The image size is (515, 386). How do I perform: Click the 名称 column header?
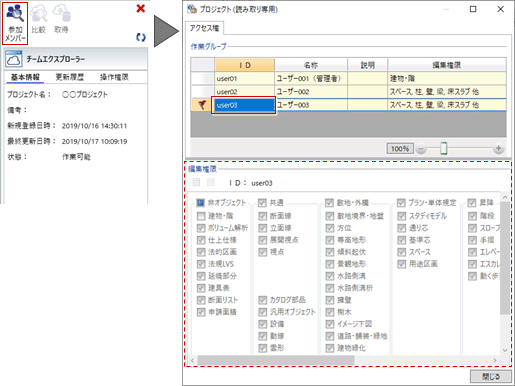[311, 65]
